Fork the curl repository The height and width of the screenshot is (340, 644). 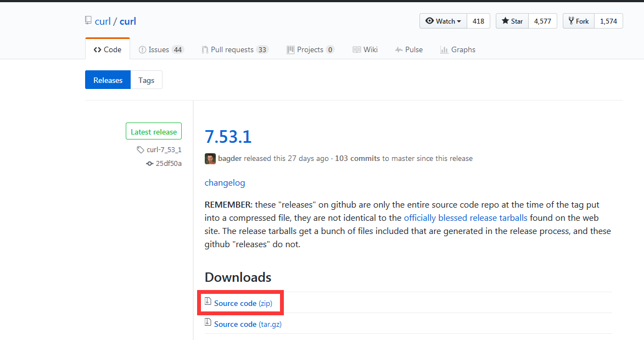coord(579,21)
